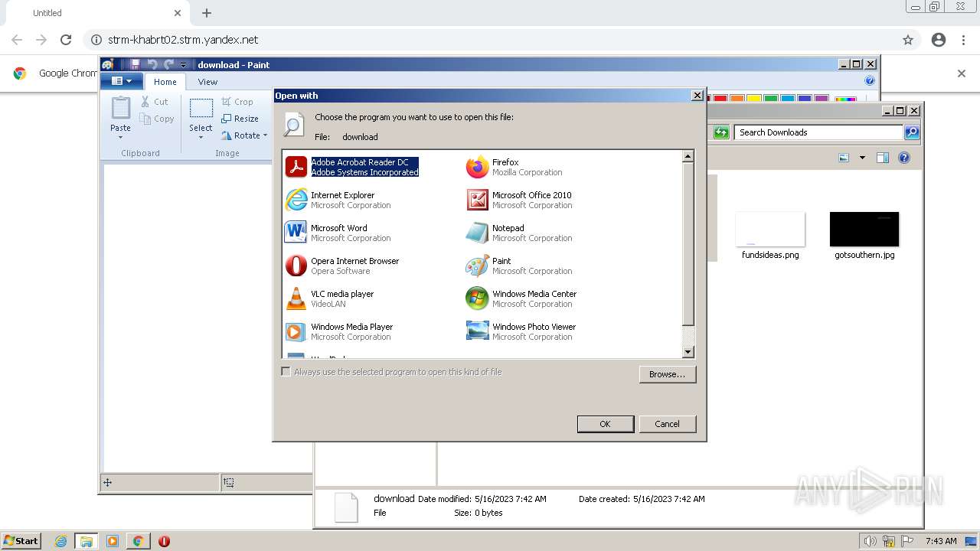The width and height of the screenshot is (980, 551).
Task: Click program list scroll up arrow
Action: click(688, 156)
